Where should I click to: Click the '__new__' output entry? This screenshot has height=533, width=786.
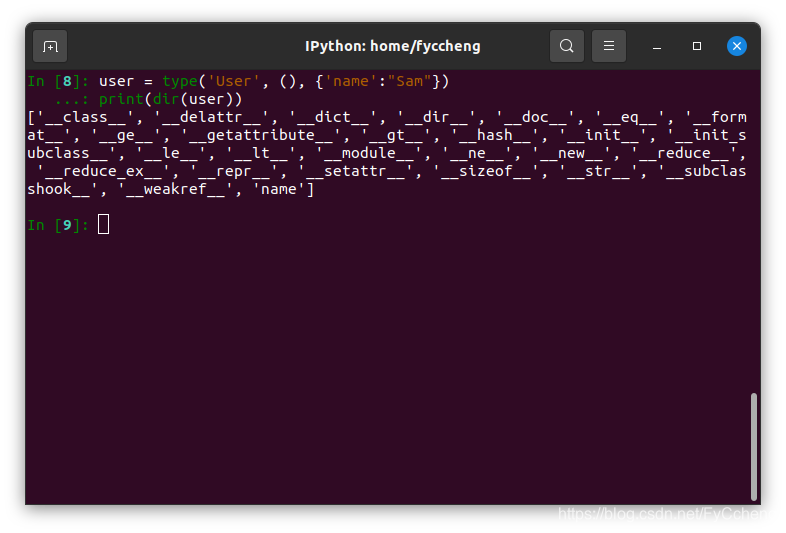[x=571, y=153]
